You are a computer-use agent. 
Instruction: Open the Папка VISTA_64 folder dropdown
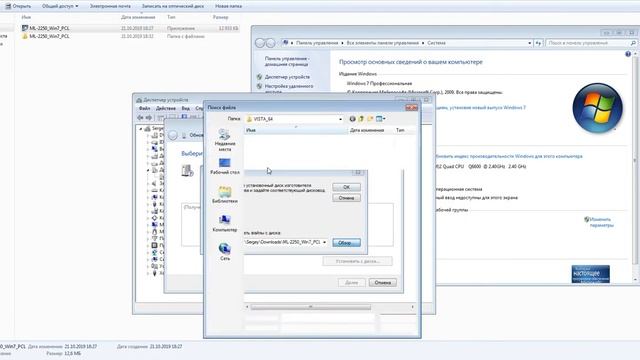[x=340, y=119]
